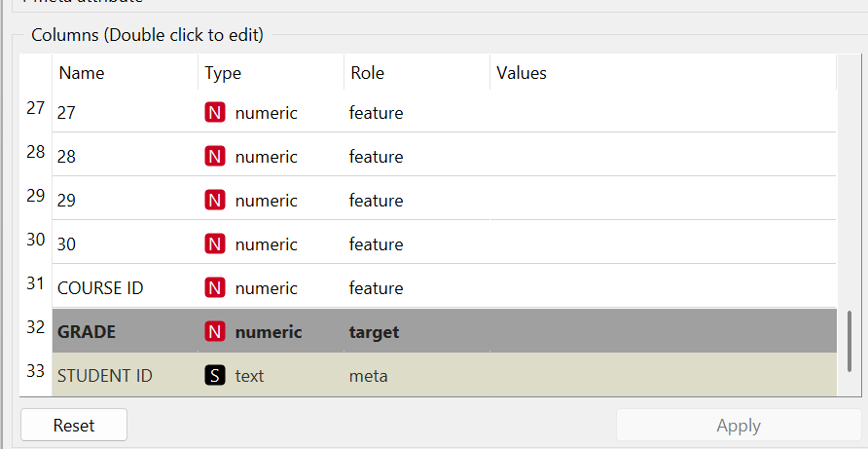This screenshot has height=449, width=868.
Task: Select the GRADE name cell
Action: click(126, 331)
